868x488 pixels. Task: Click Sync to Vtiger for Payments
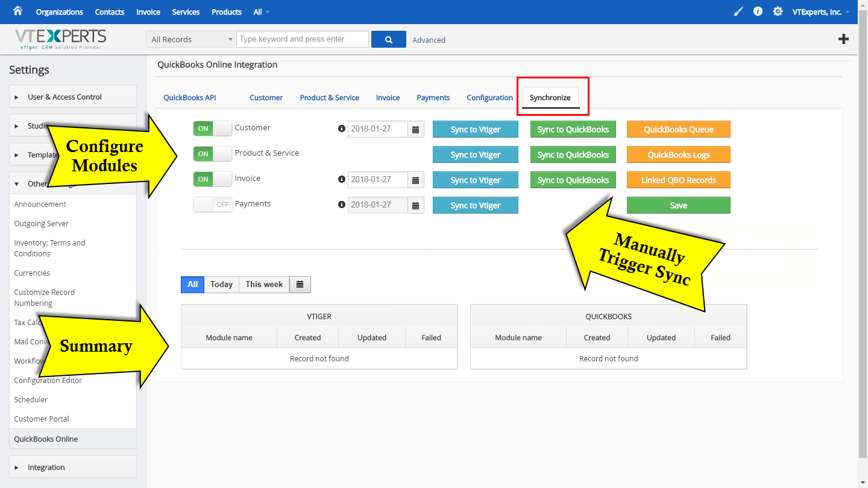click(476, 205)
